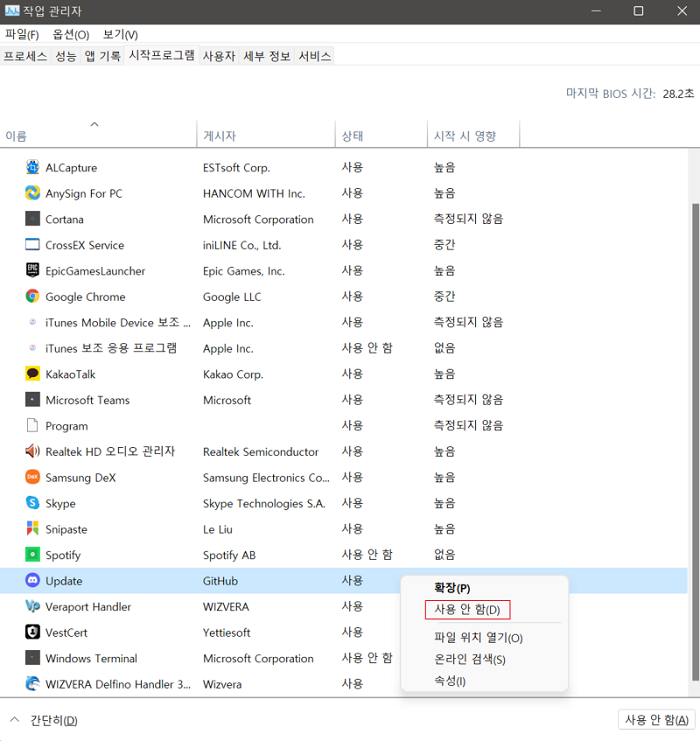Click the VestCert icon
The image size is (700, 741).
point(32,632)
